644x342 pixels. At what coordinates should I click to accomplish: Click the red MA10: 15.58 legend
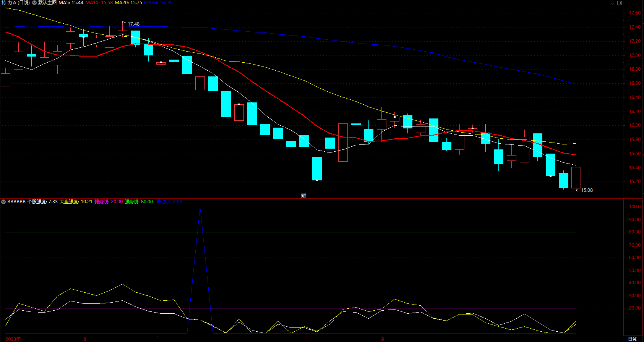(x=99, y=3)
